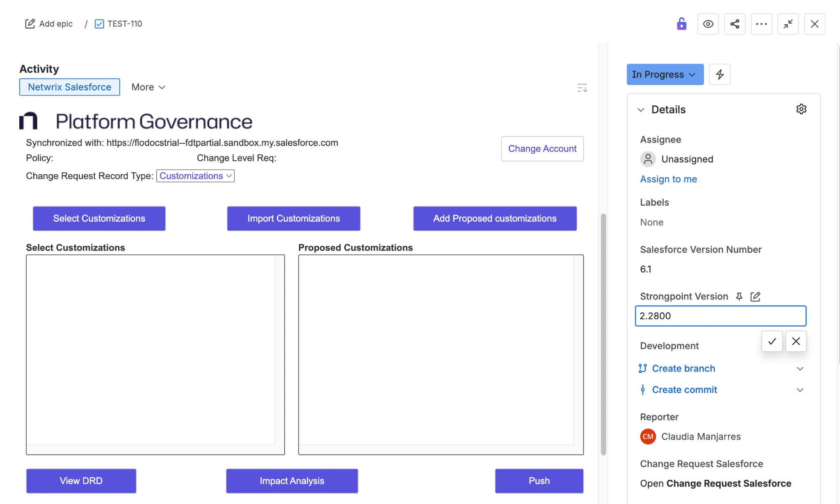This screenshot has width=840, height=504.
Task: Click the edit pencil beside Strongpoint Version
Action: (x=755, y=296)
